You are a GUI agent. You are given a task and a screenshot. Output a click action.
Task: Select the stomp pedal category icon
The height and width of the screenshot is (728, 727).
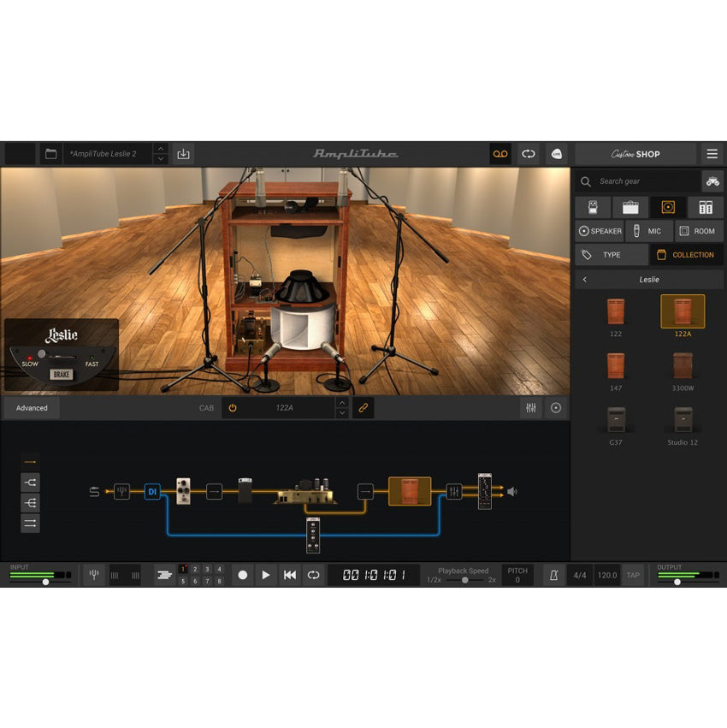point(593,207)
